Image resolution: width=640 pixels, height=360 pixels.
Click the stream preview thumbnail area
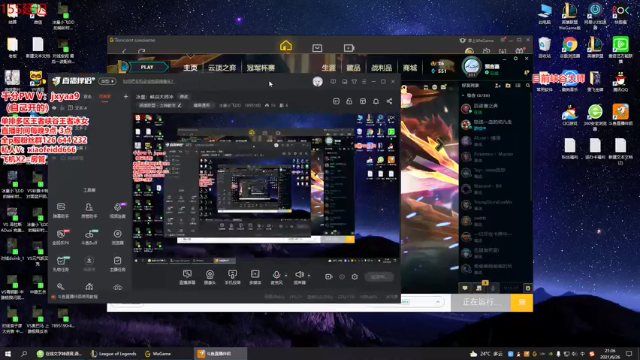tap(266, 189)
